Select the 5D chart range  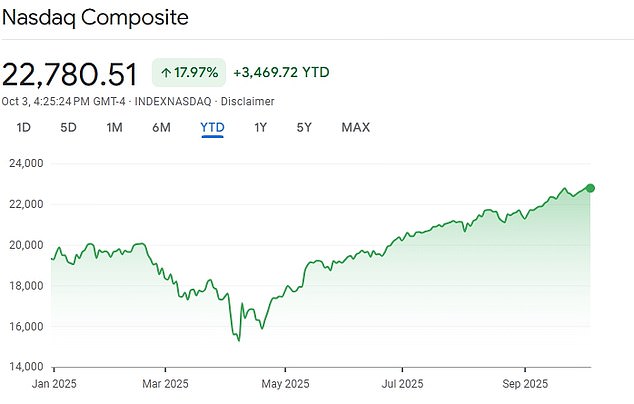coord(68,127)
